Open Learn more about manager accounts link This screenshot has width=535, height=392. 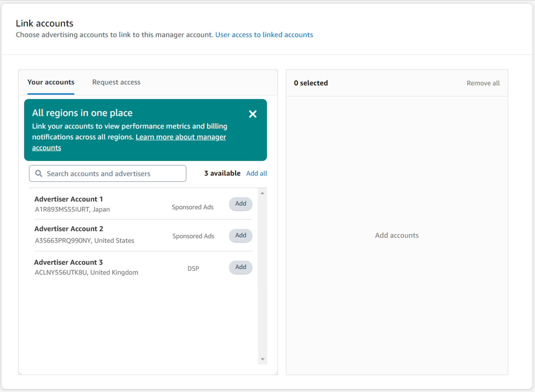click(180, 137)
